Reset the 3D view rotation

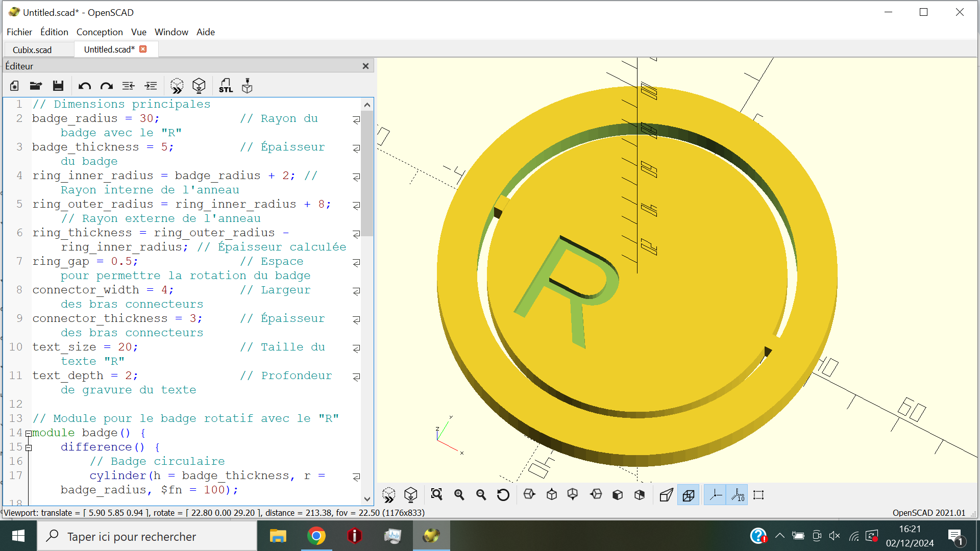pos(503,495)
